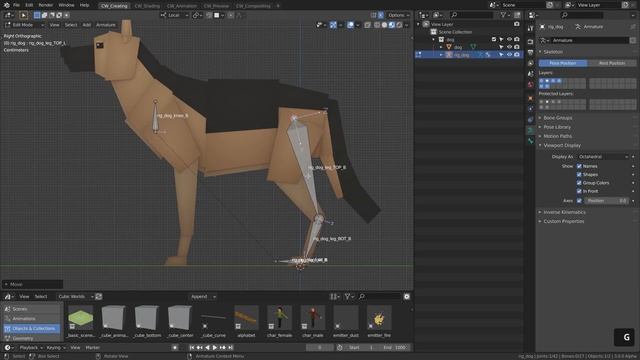Screen dimensions: 640x360
Task: Select the alphabet asset thumbnail
Action: click(x=247, y=317)
